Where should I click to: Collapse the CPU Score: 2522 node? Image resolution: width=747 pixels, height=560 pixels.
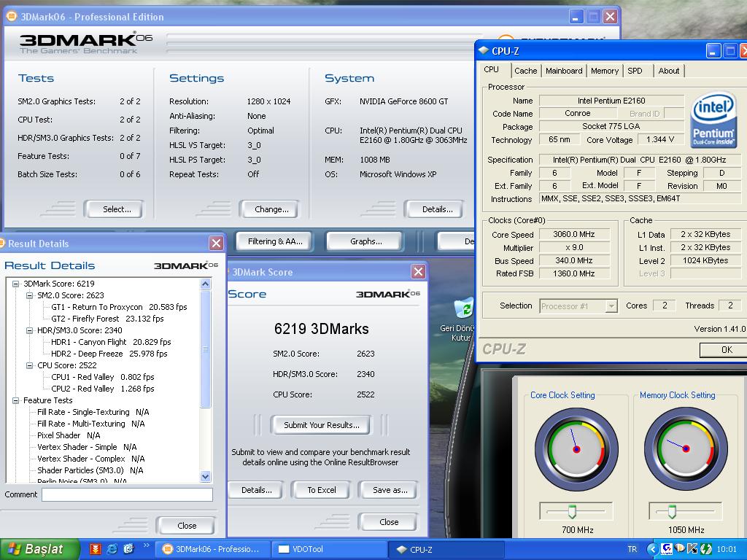pos(29,365)
